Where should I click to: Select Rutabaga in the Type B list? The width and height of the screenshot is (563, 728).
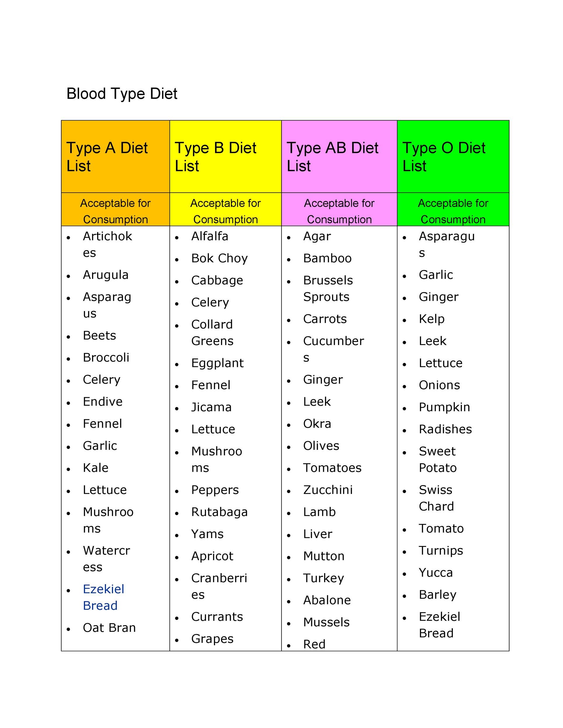pos(219,512)
